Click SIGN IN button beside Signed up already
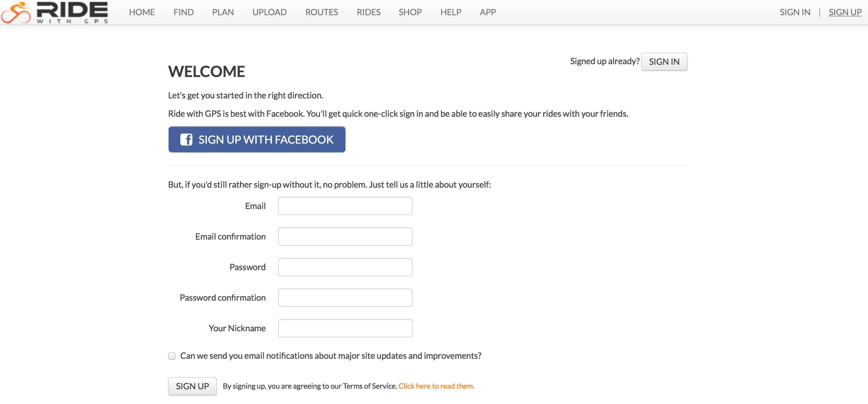This screenshot has height=404, width=868. click(664, 62)
